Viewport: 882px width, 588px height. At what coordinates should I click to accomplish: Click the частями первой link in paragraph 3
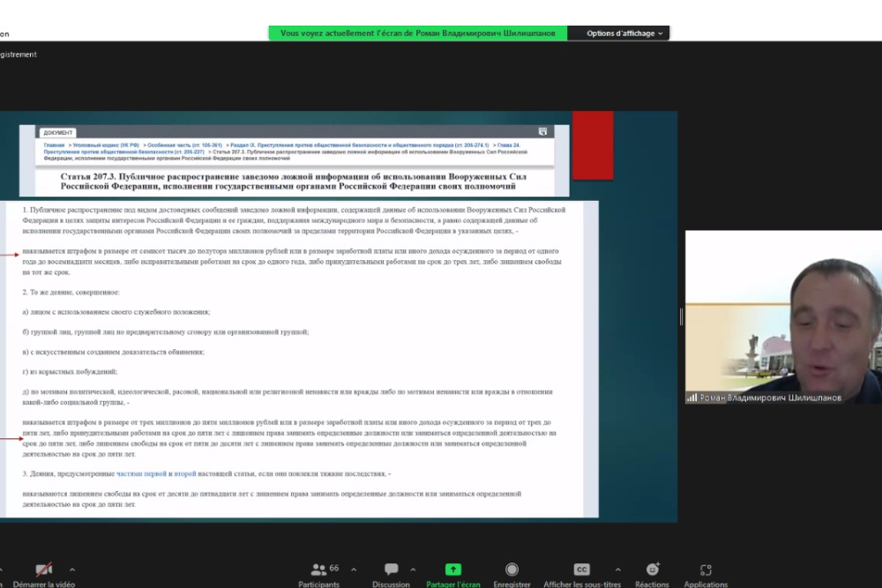pos(141,474)
